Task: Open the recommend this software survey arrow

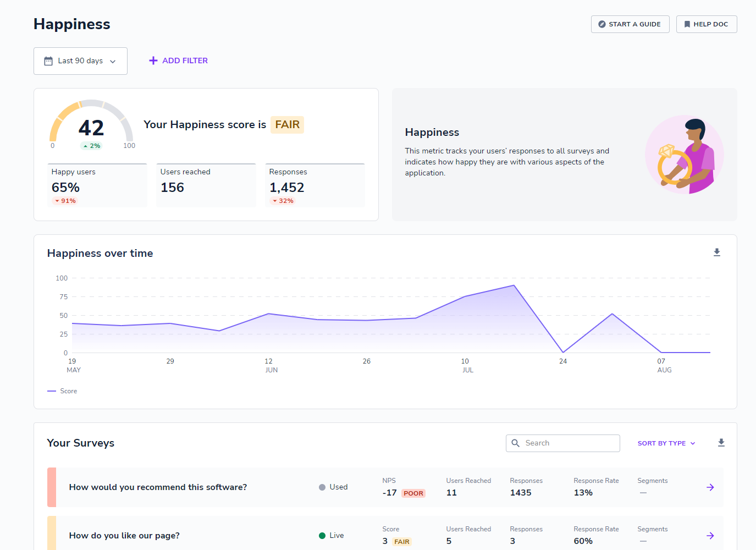Action: point(710,487)
